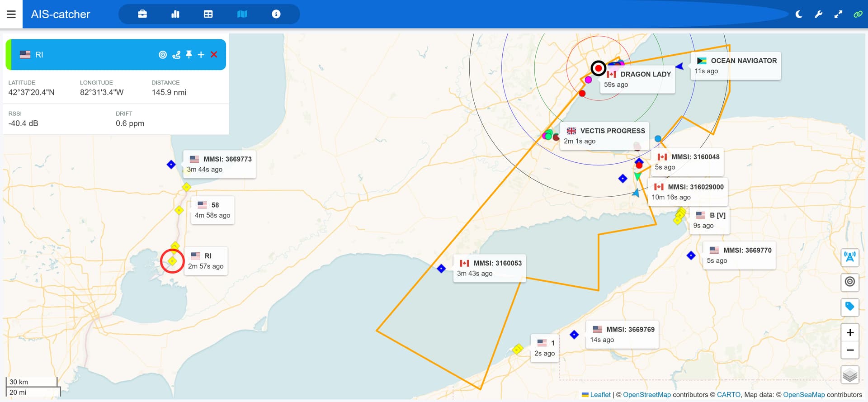
Task: Open the Leaflet link
Action: coord(600,395)
